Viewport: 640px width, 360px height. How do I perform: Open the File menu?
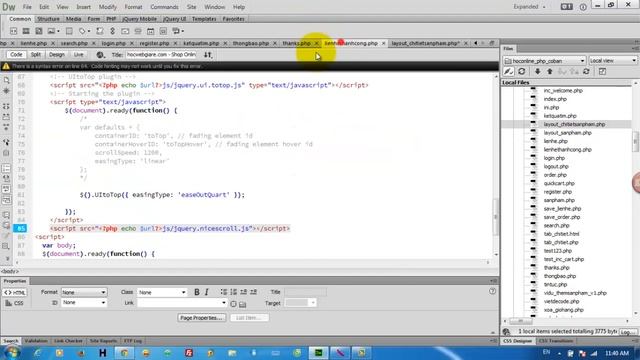(27, 7)
